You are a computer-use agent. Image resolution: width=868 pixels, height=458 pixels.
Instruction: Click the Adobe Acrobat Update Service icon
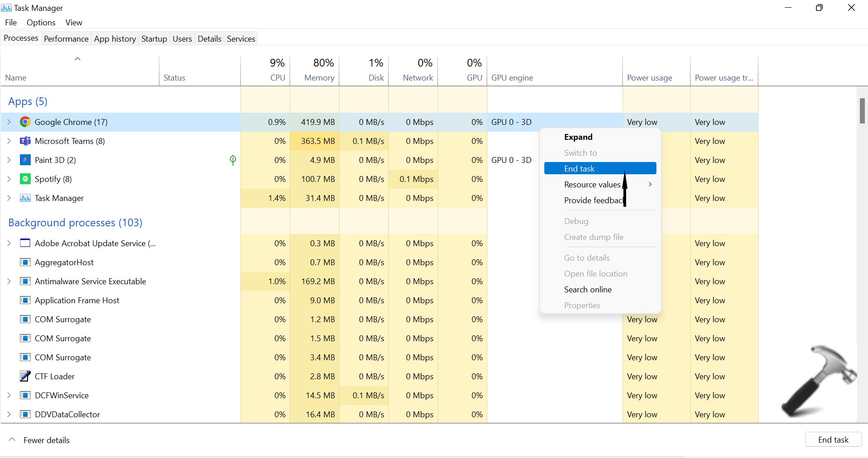(25, 243)
